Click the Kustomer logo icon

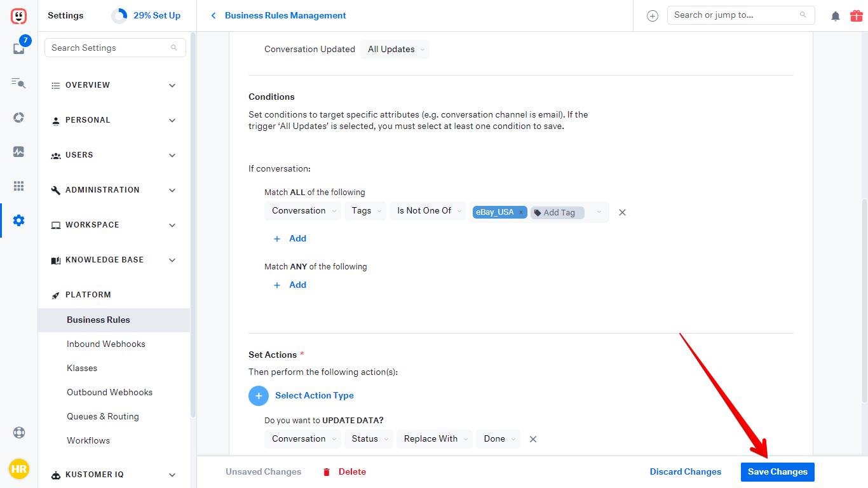(x=18, y=16)
